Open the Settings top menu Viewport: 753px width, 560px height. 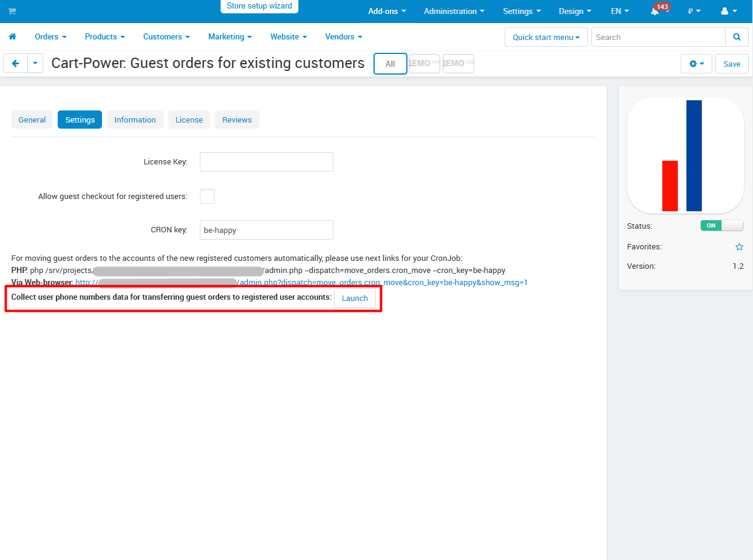pos(522,11)
